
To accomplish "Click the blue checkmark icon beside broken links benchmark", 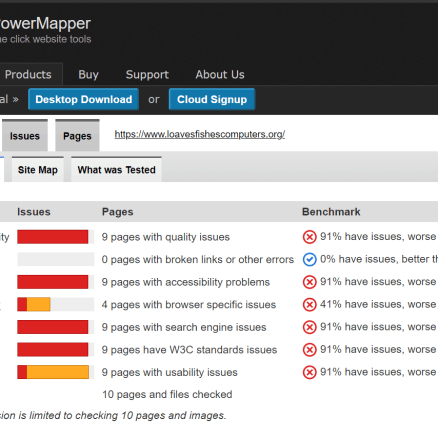I will (x=309, y=259).
